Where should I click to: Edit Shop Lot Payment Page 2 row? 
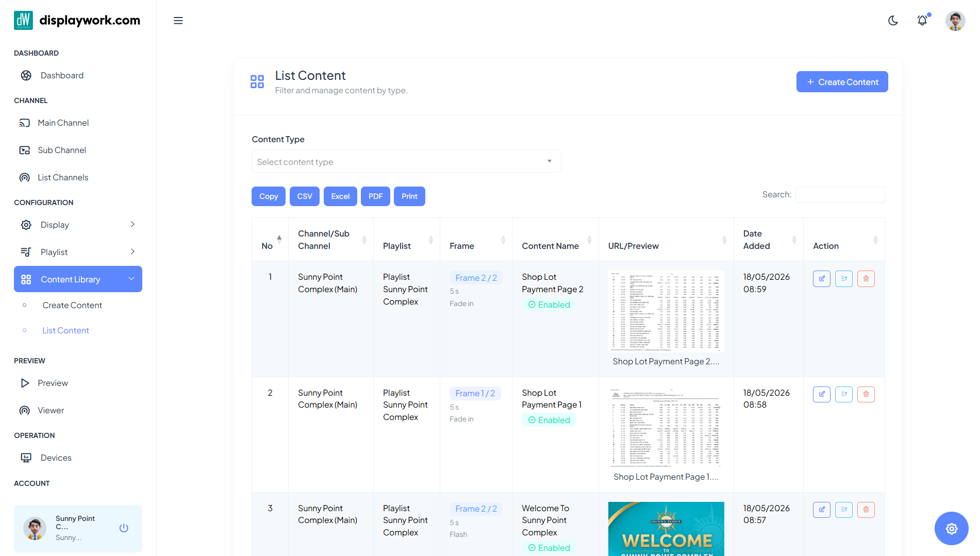point(822,279)
